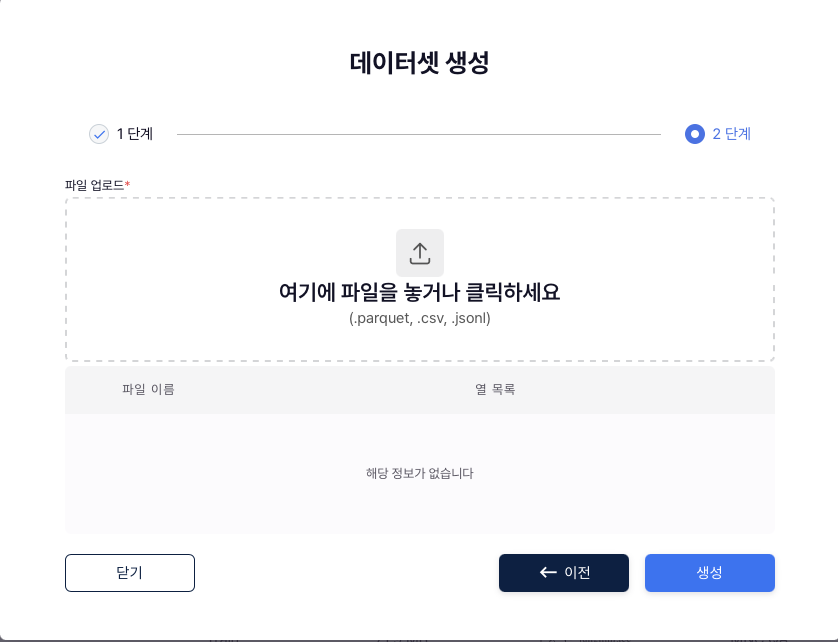Click the step 2 active circle indicator
The height and width of the screenshot is (642, 838).
[695, 134]
